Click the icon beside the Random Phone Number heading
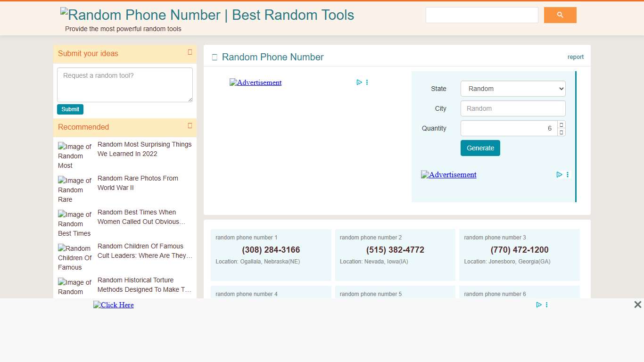Image resolution: width=644 pixels, height=362 pixels. (x=215, y=57)
